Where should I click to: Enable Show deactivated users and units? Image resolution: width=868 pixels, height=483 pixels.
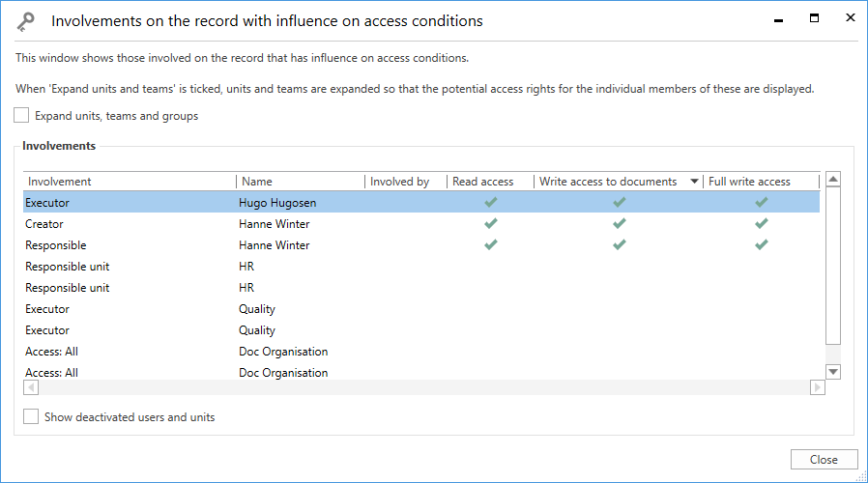(32, 417)
